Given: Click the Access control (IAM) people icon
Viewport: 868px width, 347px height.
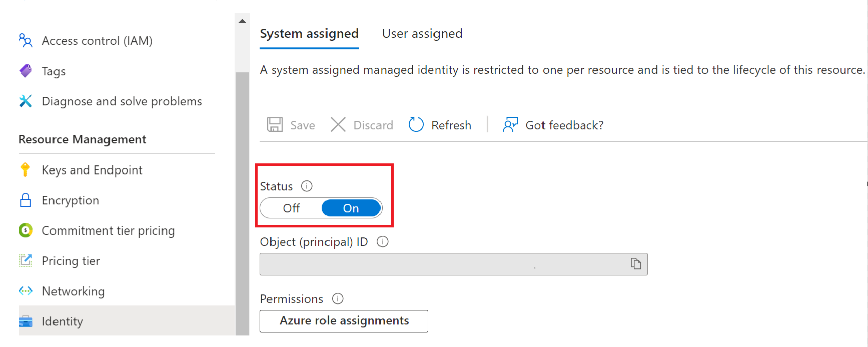Looking at the screenshot, I should pos(25,40).
